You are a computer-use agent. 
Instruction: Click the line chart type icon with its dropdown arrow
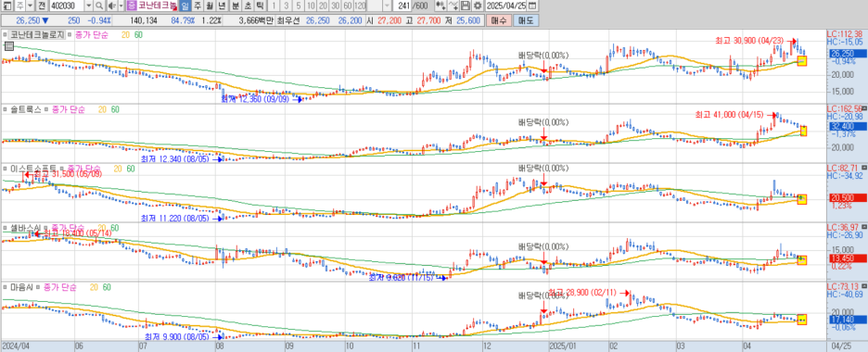pos(453,6)
